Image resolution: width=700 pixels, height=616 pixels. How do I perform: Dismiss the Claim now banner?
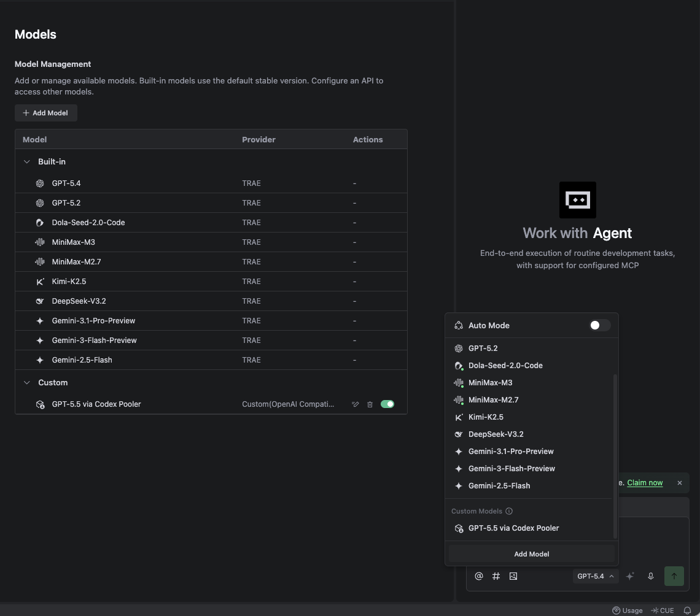click(x=680, y=483)
